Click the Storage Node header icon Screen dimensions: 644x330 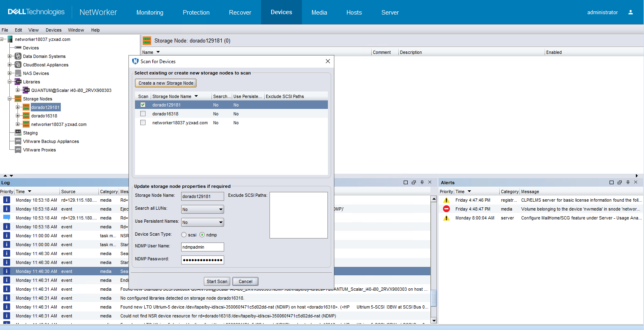point(147,40)
